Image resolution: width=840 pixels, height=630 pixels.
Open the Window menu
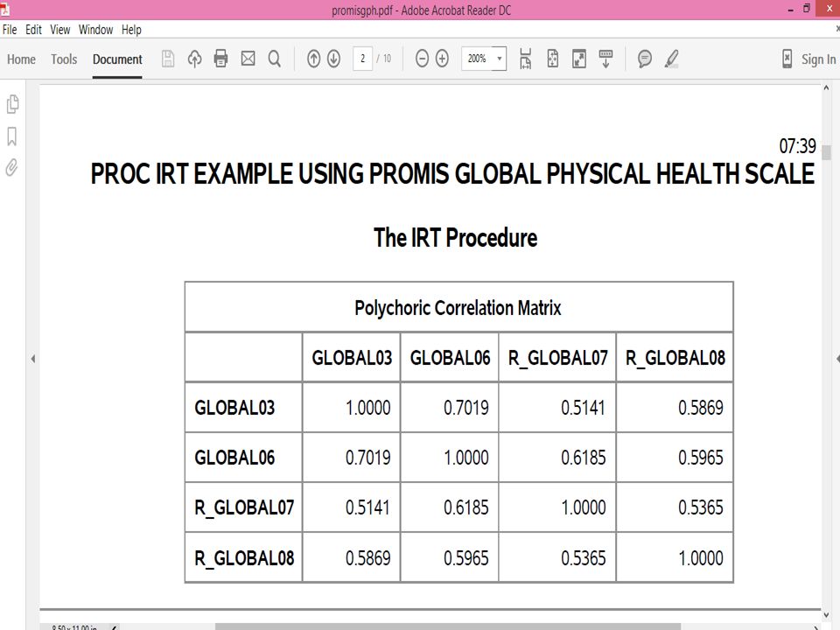click(x=96, y=30)
